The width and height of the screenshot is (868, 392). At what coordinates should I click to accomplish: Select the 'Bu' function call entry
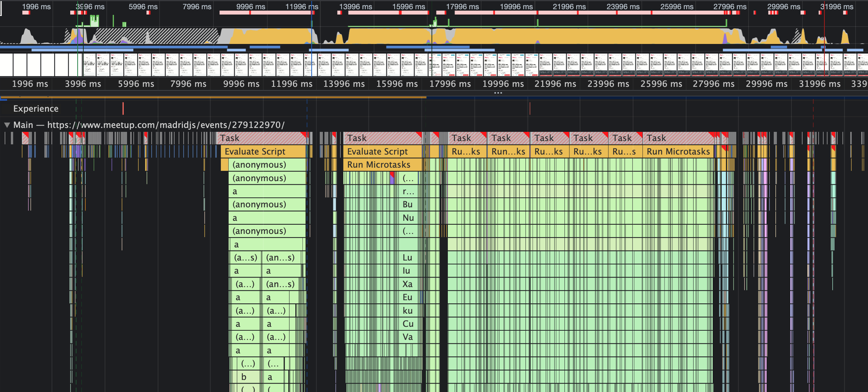click(407, 205)
